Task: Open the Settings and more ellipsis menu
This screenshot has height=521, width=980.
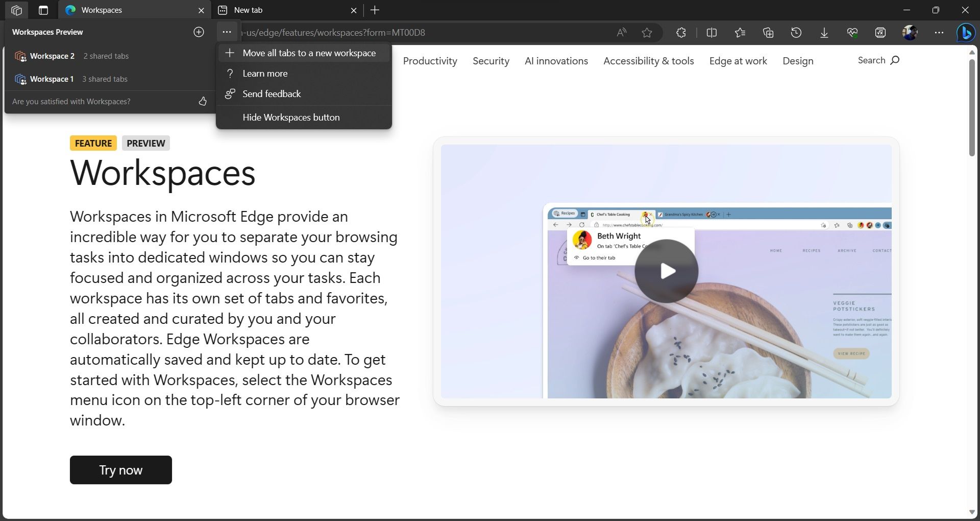Action: pyautogui.click(x=939, y=32)
